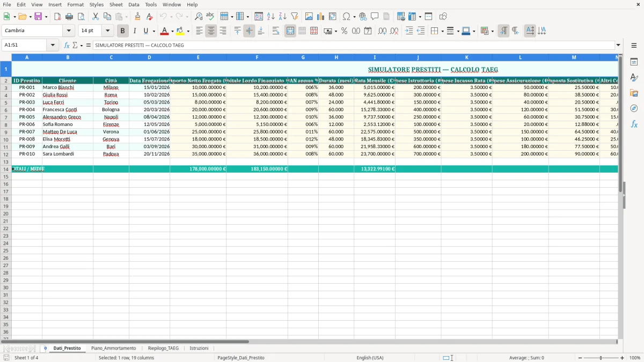The image size is (644, 362).
Task: Click the Cut scissors icon
Action: 96,17
